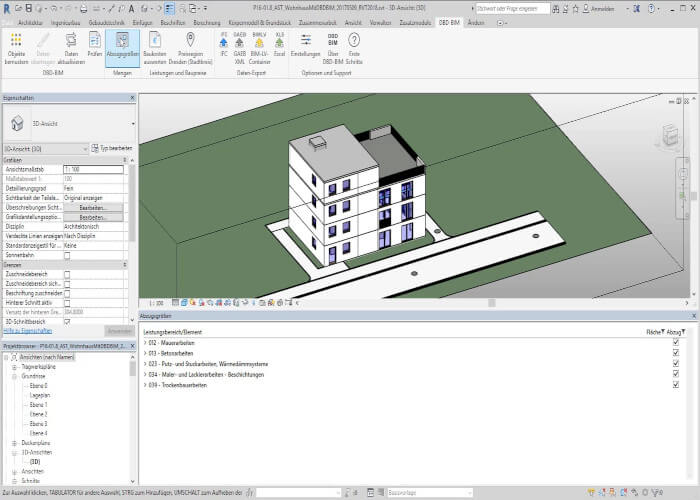Toggle the Abzugsgrößen ribbon button
Viewport: 700px width, 500px height.
(x=122, y=48)
